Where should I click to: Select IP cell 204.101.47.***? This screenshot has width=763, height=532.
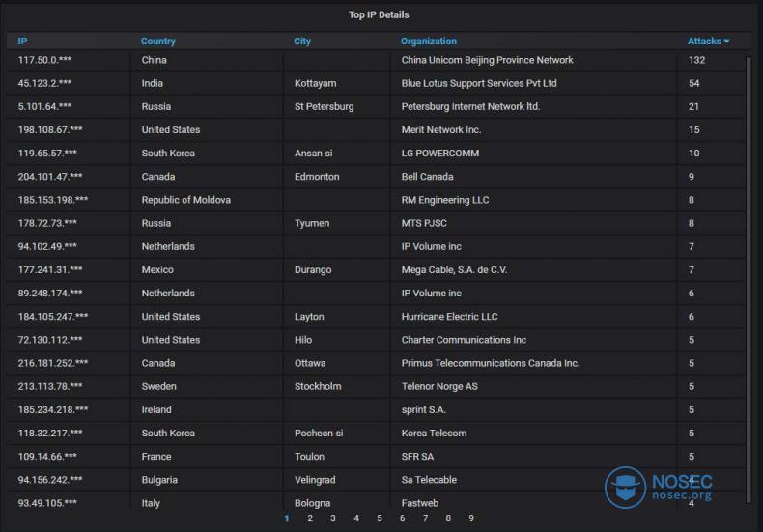50,177
